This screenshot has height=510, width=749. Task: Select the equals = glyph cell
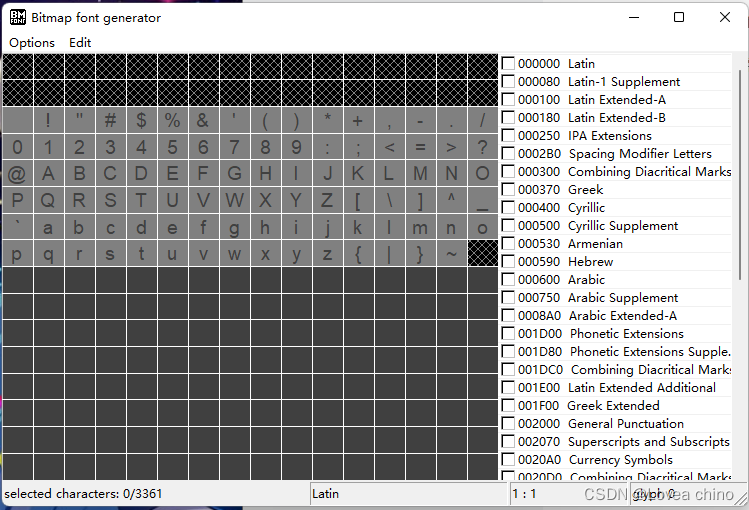(421, 147)
